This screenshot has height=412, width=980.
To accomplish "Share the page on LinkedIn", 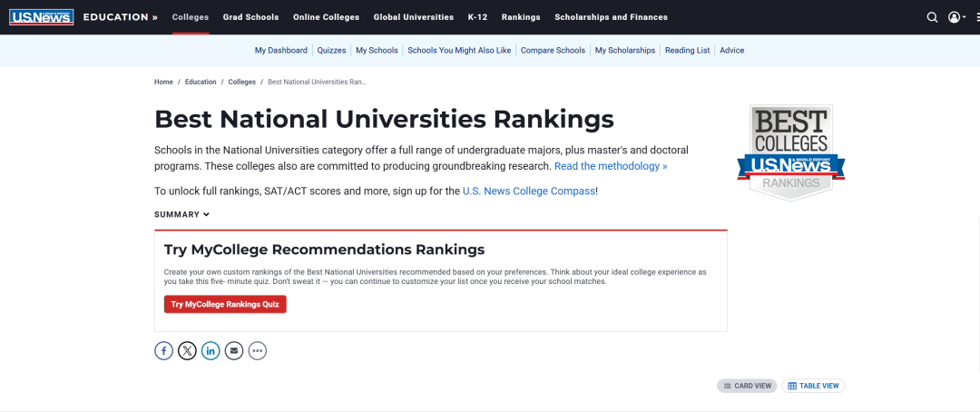I will 211,350.
